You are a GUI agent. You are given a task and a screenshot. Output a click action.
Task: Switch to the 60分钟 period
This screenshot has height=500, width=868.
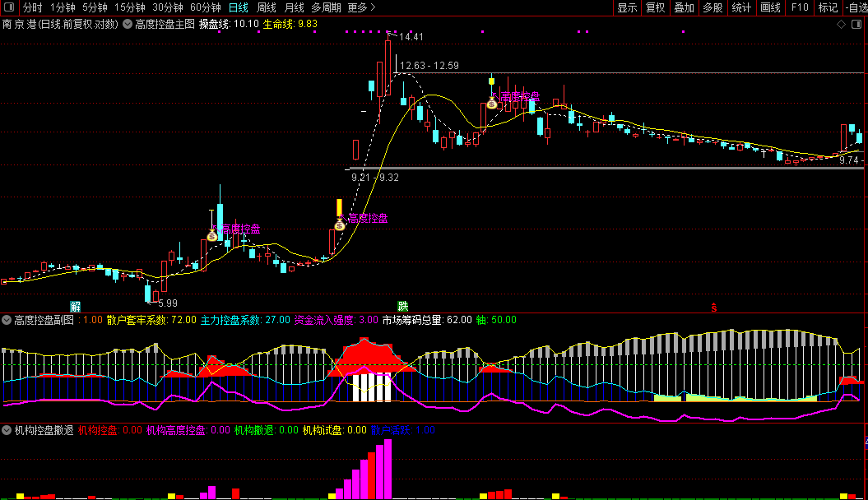coord(206,7)
